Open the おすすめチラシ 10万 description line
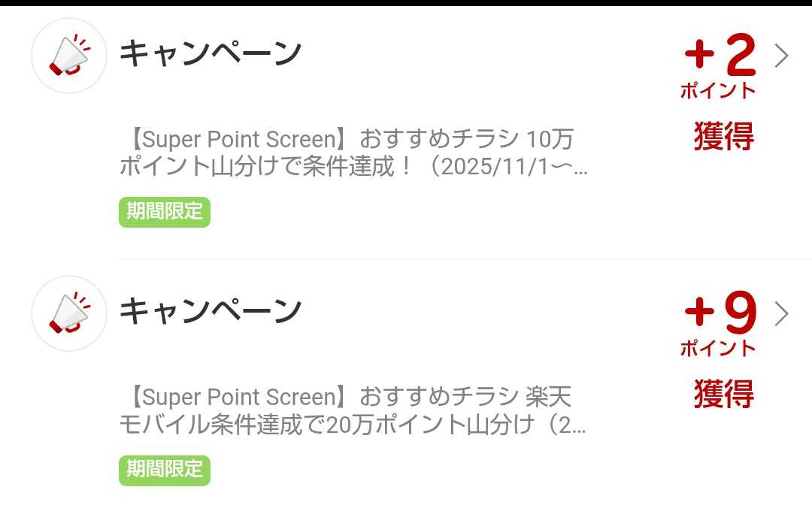 click(347, 140)
